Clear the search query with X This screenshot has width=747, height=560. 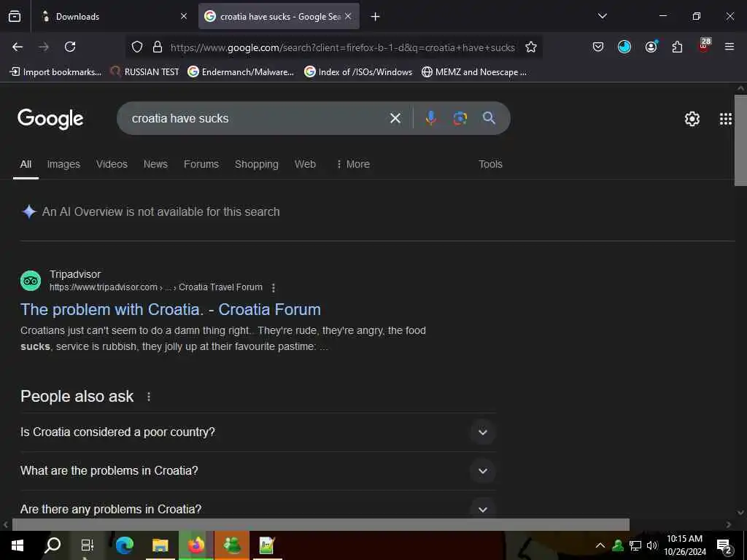(x=395, y=118)
